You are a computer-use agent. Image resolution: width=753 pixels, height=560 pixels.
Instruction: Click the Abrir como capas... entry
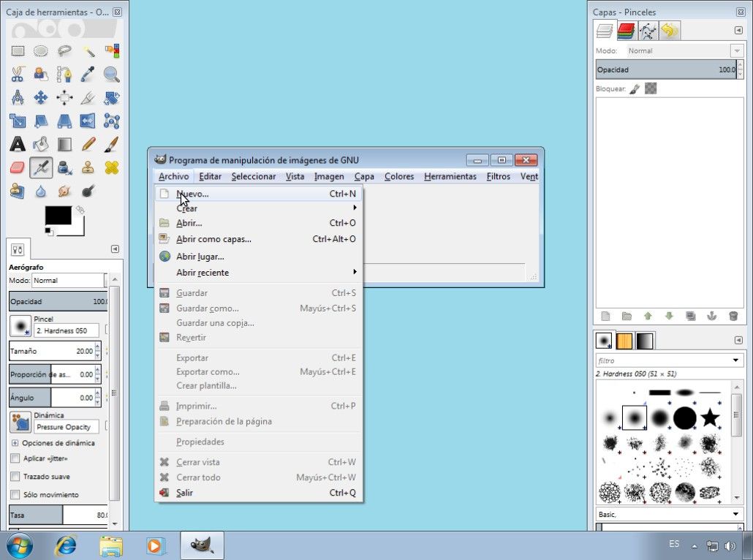[213, 239]
